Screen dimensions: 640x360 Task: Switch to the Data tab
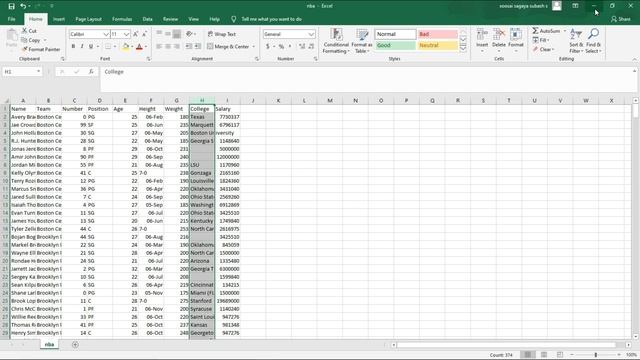(147, 19)
